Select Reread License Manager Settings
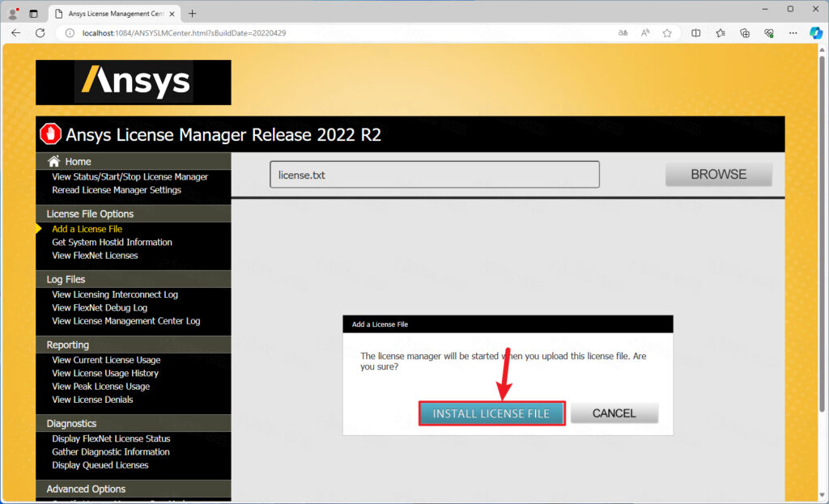The height and width of the screenshot is (504, 829). (117, 190)
